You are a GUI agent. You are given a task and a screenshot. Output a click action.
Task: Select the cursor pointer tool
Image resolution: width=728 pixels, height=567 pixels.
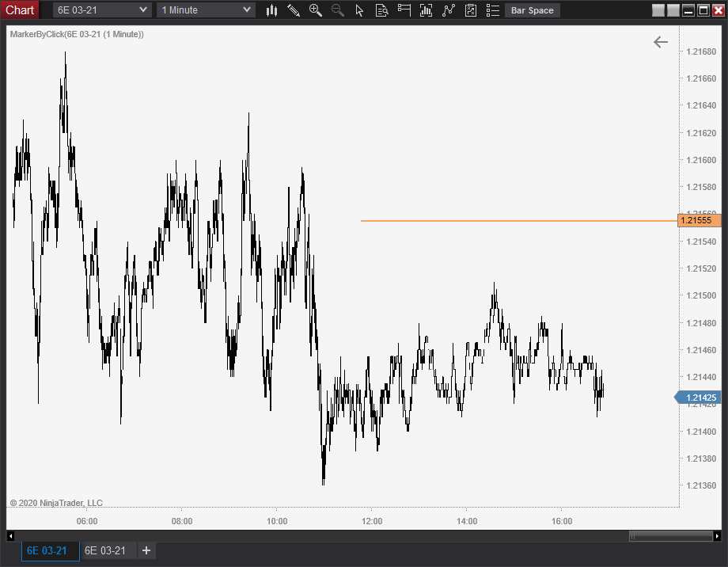[359, 10]
